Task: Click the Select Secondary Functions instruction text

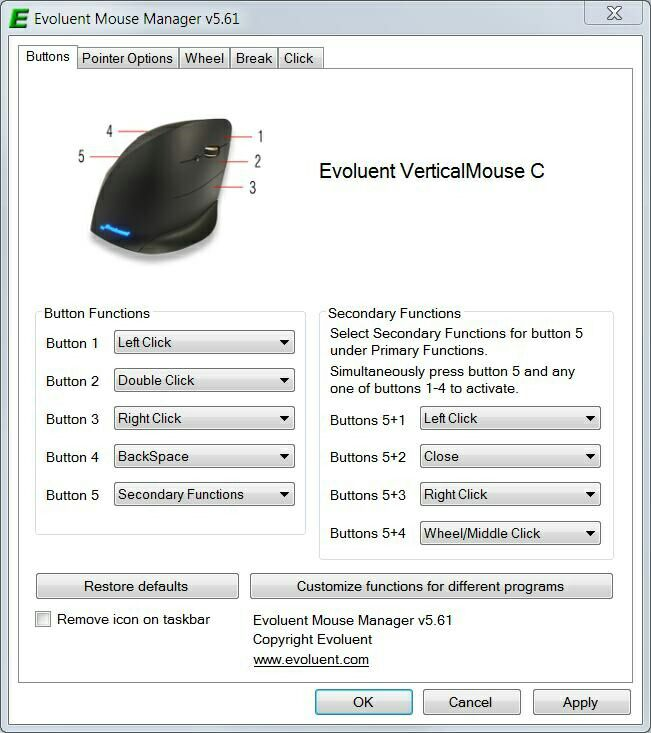Action: point(456,342)
